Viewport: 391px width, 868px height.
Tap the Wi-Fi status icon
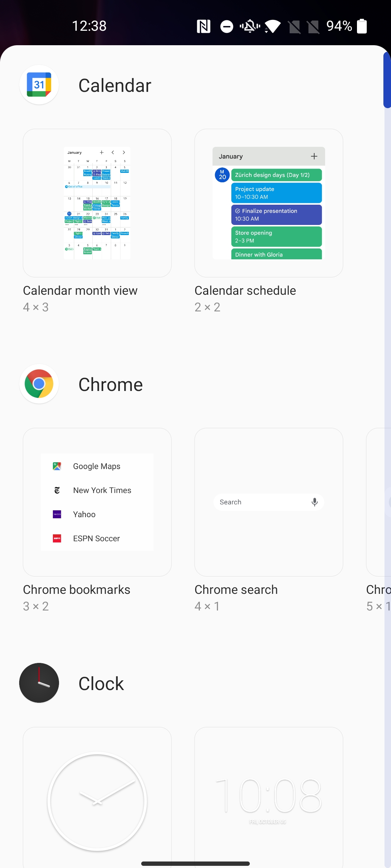coord(273,26)
